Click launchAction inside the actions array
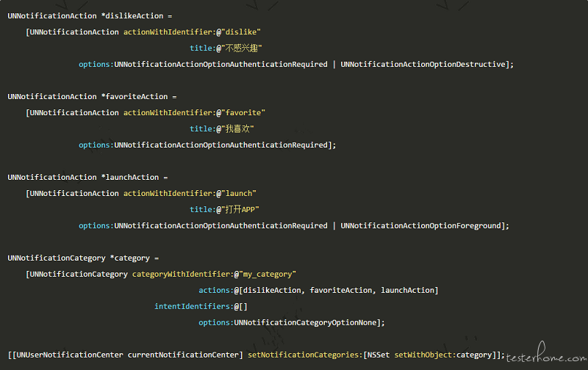The width and height of the screenshot is (588, 370). coord(407,290)
